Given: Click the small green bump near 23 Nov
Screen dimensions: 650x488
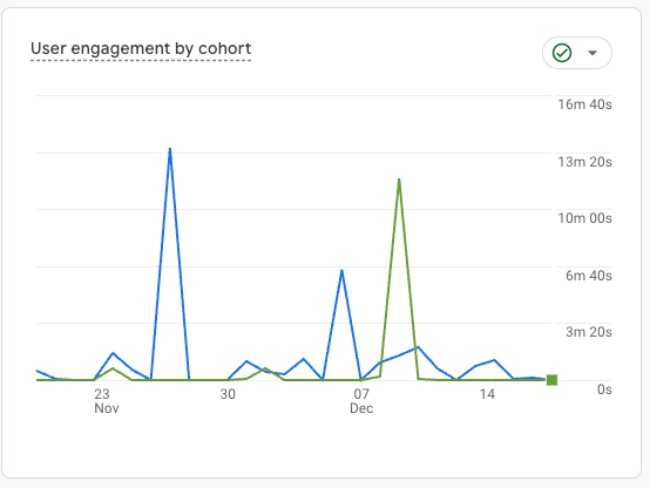Looking at the screenshot, I should pos(113,369).
